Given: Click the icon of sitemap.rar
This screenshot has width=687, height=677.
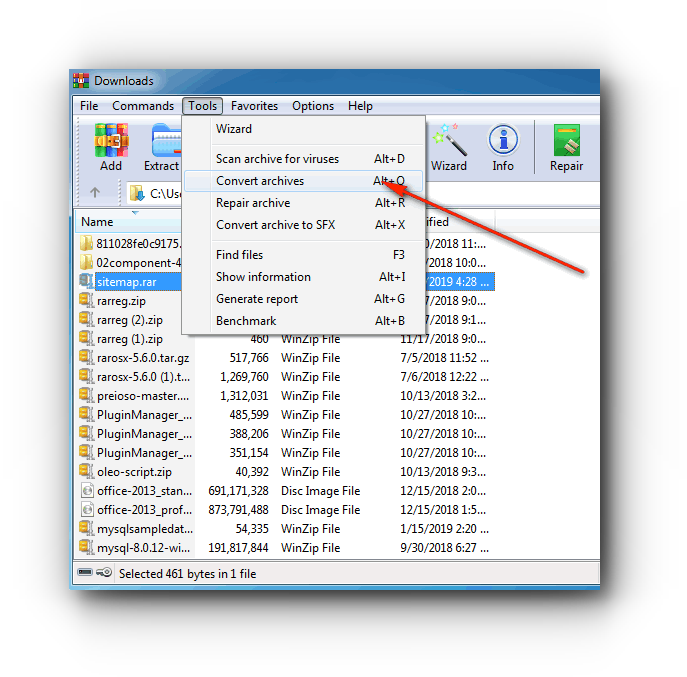Looking at the screenshot, I should [x=87, y=281].
